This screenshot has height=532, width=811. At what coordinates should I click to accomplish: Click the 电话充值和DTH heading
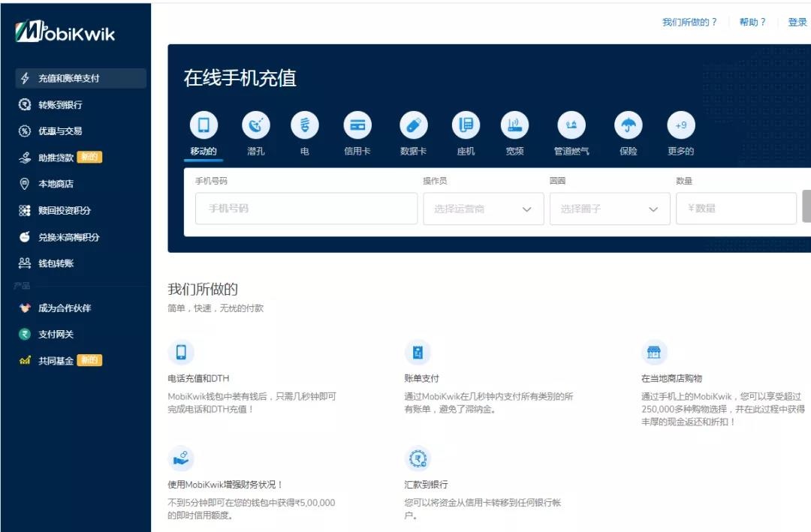click(198, 378)
